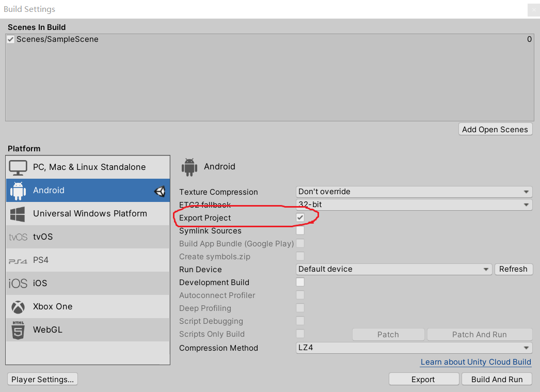Toggle the Scripts Only Build checkbox
This screenshot has height=392, width=540.
(x=300, y=334)
